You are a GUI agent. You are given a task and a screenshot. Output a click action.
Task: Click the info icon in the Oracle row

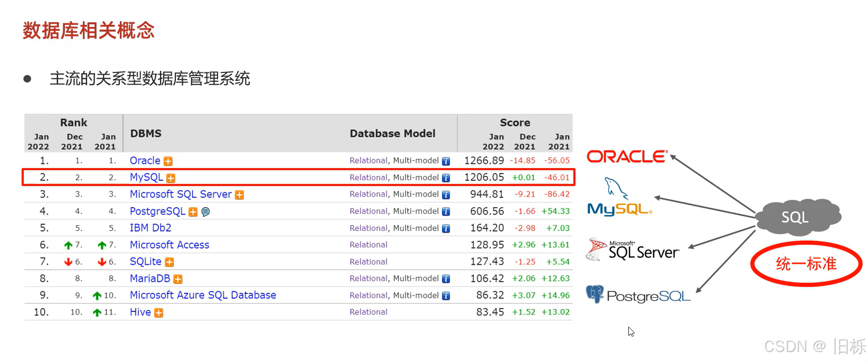click(446, 161)
